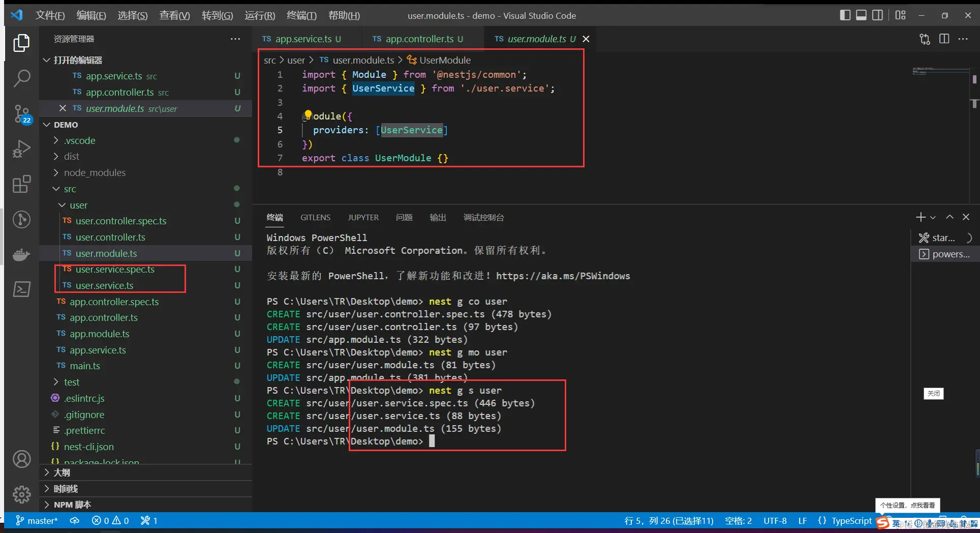Click the compare changes editor icon
Viewport: 980px width, 533px height.
click(x=925, y=39)
